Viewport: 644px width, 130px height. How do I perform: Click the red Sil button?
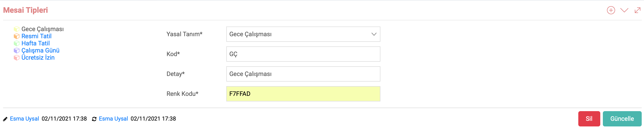[x=589, y=119]
